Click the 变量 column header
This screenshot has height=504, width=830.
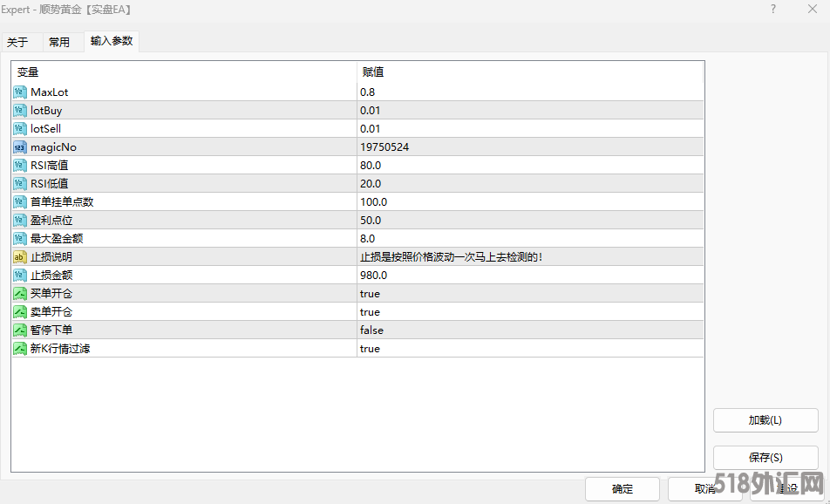click(x=184, y=72)
